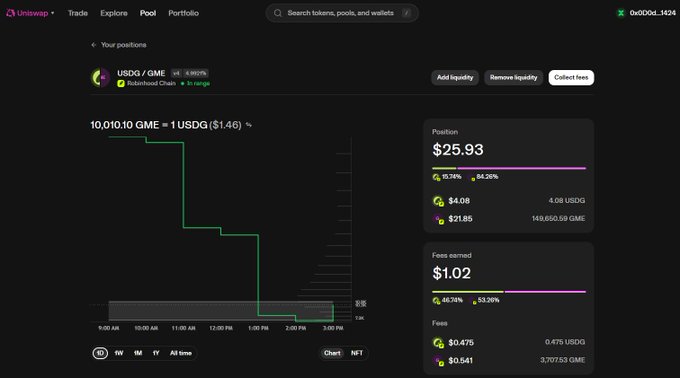Click the USDG icon beside 46.74%
The height and width of the screenshot is (378, 680).
click(x=436, y=300)
